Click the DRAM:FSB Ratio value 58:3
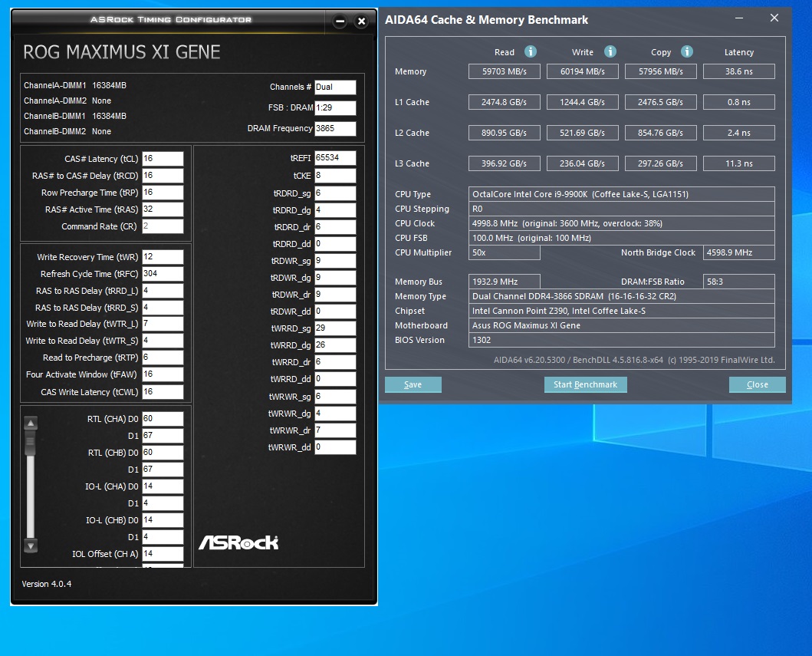 click(x=739, y=282)
